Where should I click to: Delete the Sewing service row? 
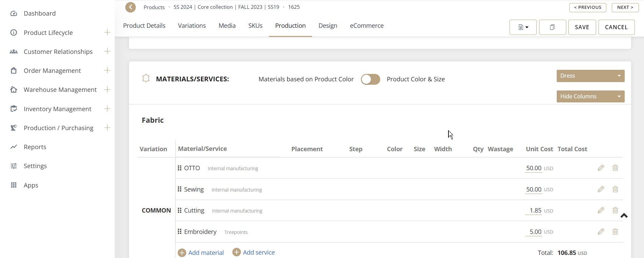(615, 190)
